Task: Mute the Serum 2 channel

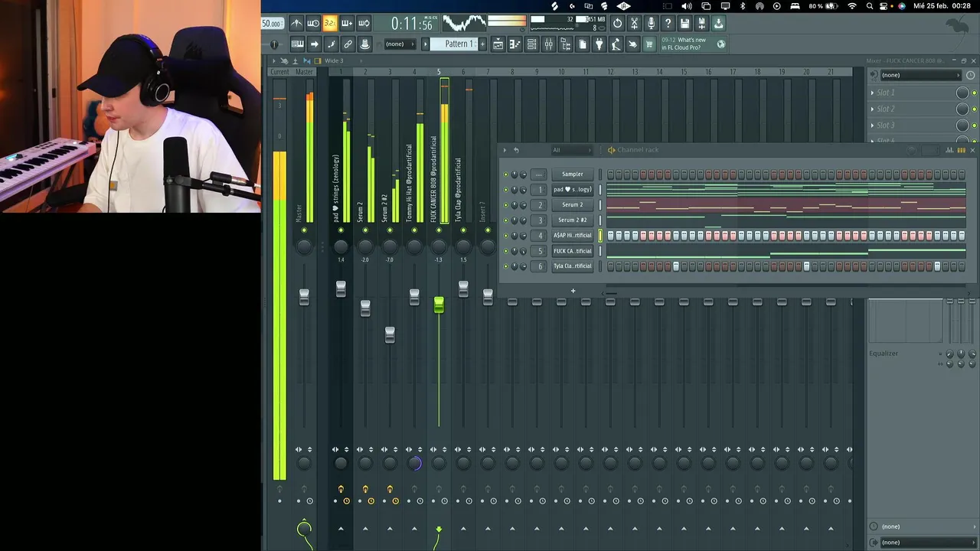Action: coord(505,205)
